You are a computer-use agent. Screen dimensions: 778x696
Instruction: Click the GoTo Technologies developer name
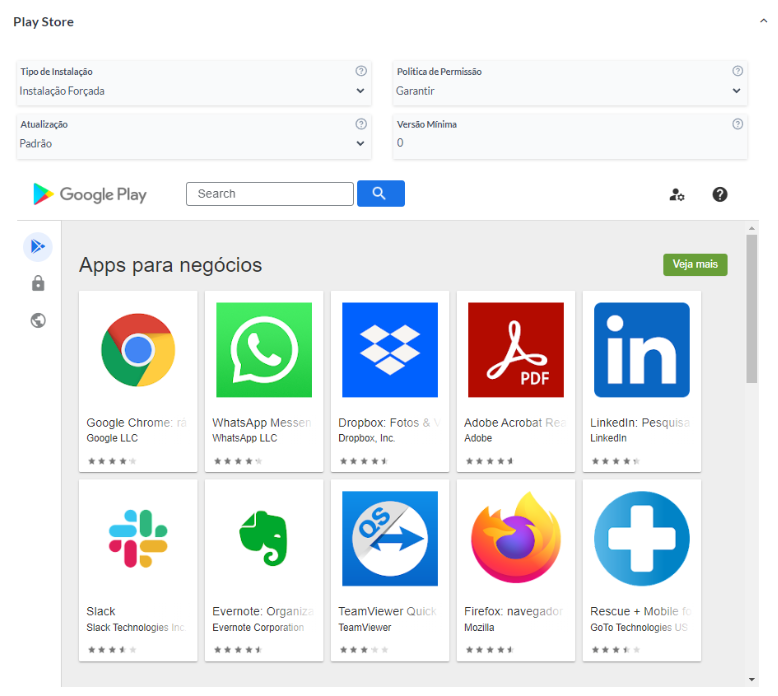pyautogui.click(x=639, y=628)
